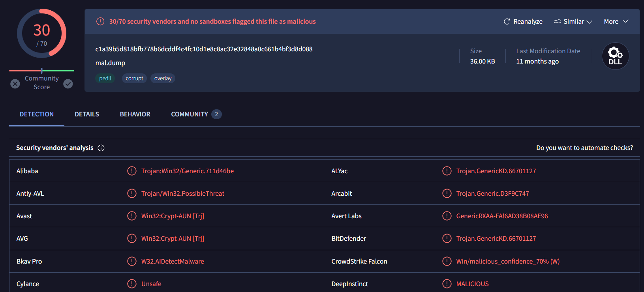
Task: Select the overlay tag
Action: tap(163, 79)
